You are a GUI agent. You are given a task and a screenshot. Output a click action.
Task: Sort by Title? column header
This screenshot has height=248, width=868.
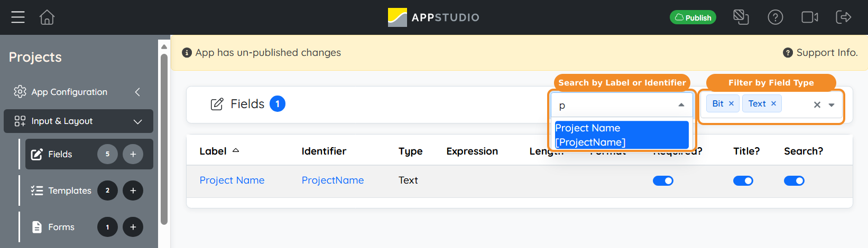pyautogui.click(x=746, y=151)
